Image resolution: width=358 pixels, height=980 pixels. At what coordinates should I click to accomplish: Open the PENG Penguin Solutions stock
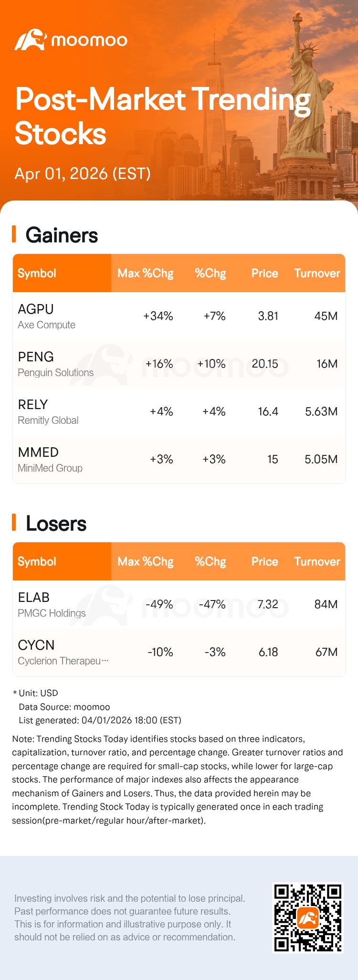click(55, 364)
